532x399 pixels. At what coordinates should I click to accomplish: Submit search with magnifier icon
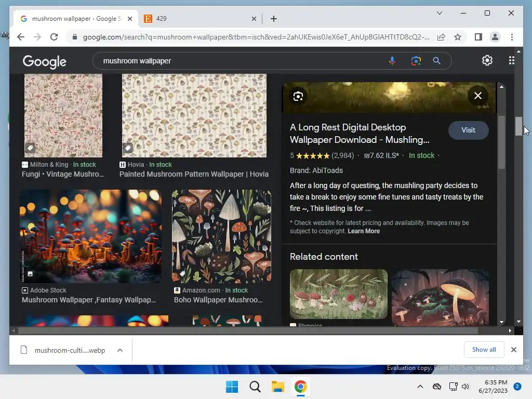(x=436, y=61)
